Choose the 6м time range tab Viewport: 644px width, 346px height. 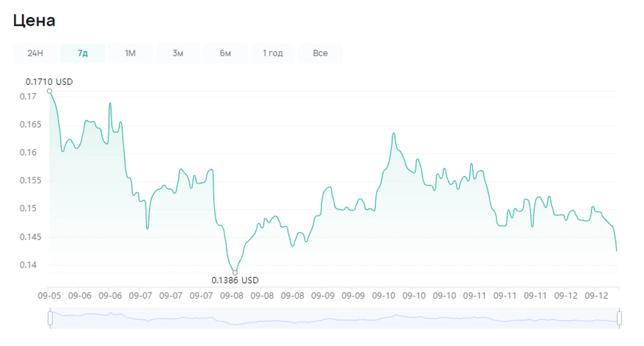click(225, 53)
